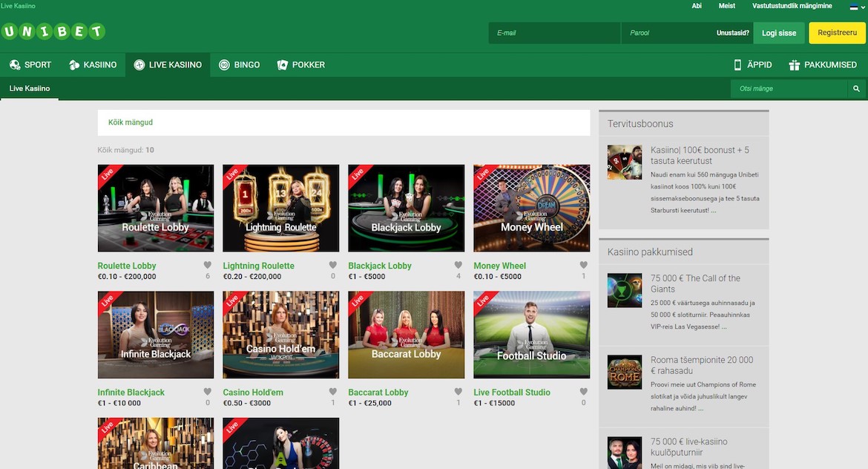Open the Roulette Lobby thumbnail
The height and width of the screenshot is (469, 868).
[156, 209]
